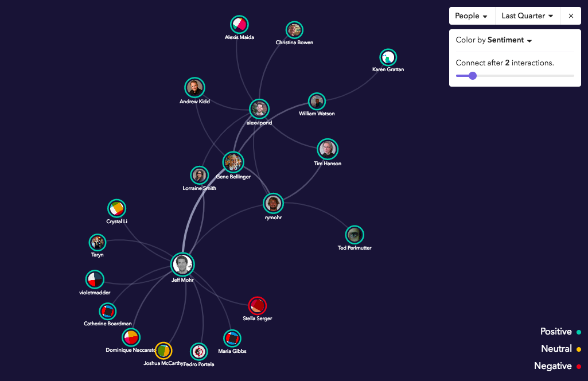Select the rymohr avatar node

point(273,203)
